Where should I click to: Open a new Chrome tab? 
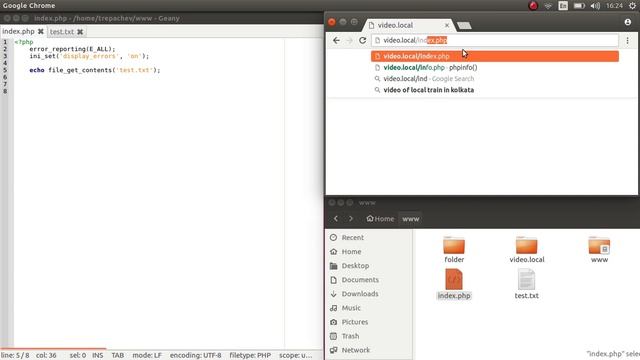point(464,26)
